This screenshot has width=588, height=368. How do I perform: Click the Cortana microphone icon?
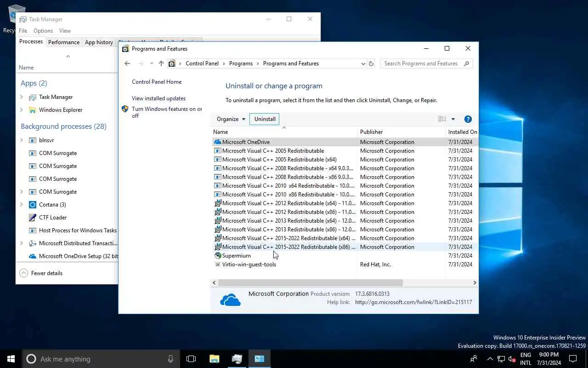tap(170, 359)
